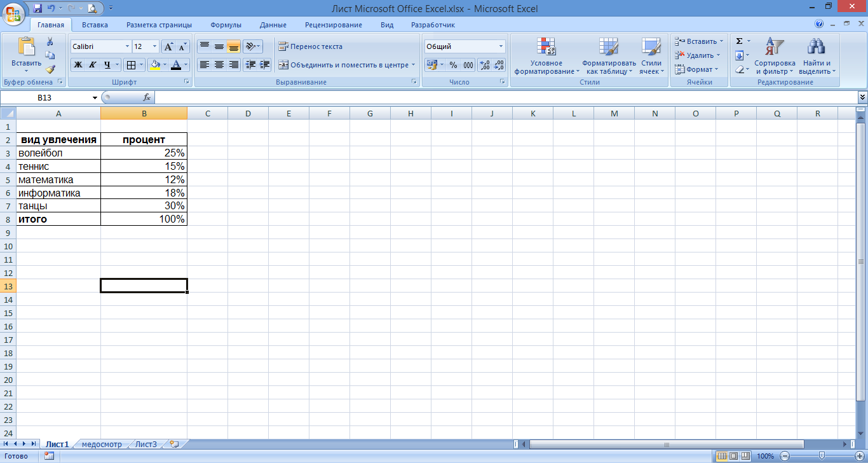
Task: Decrease font size with A-down icon
Action: coord(182,46)
